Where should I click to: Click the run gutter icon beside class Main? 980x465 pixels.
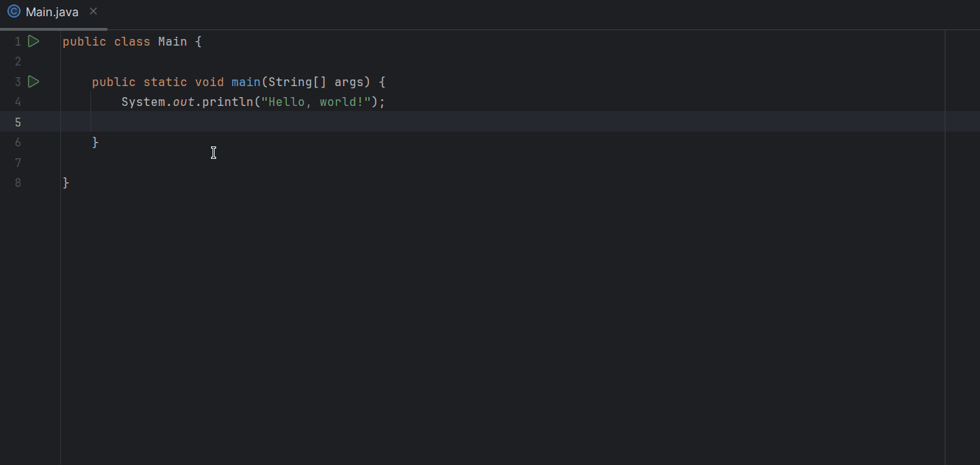[33, 41]
